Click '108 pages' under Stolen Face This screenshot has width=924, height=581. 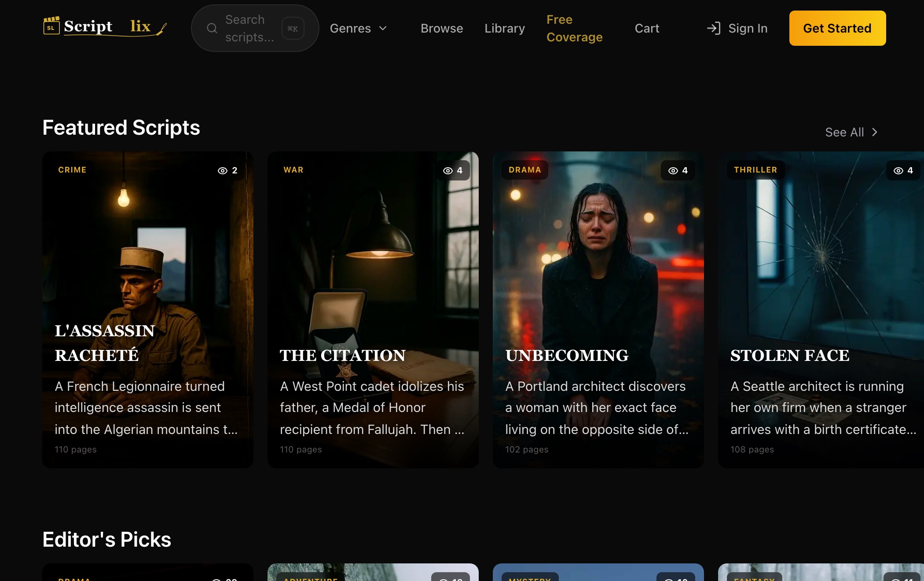click(752, 449)
